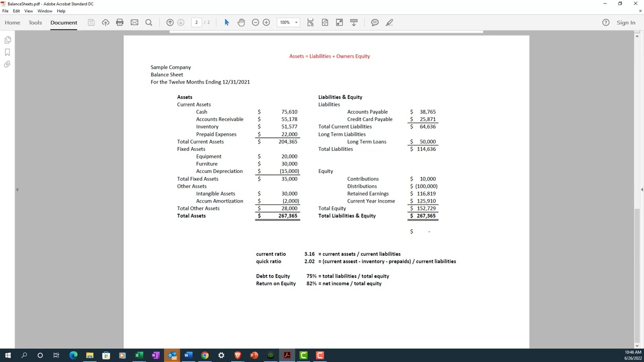The image size is (644, 362).
Task: Click the vertical scrollbar thumb
Action: (637, 275)
